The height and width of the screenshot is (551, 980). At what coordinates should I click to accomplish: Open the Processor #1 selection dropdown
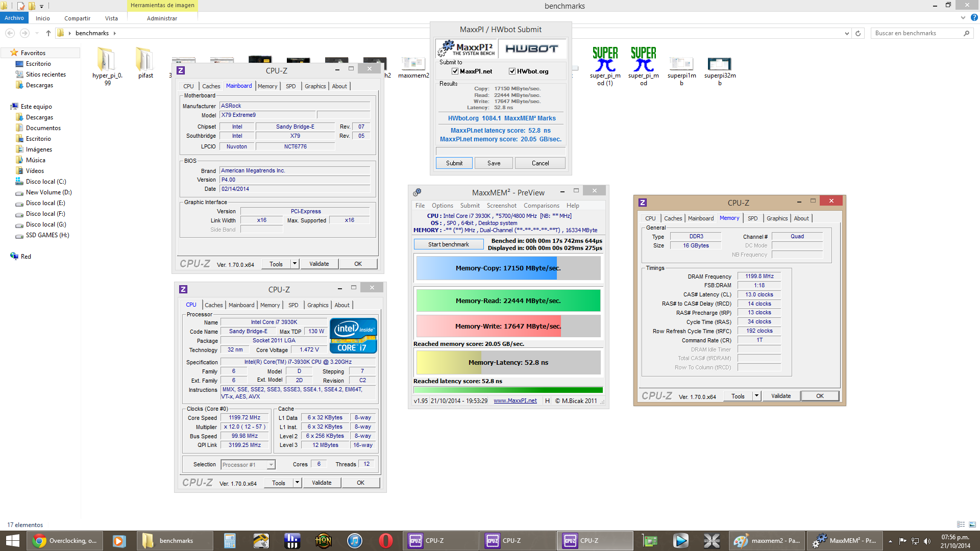(271, 465)
